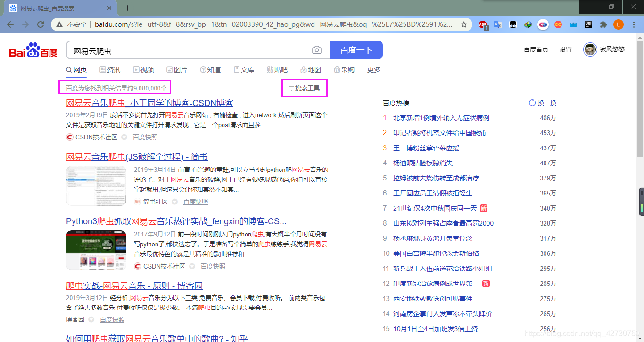Switch to the 地图 tab

click(311, 70)
